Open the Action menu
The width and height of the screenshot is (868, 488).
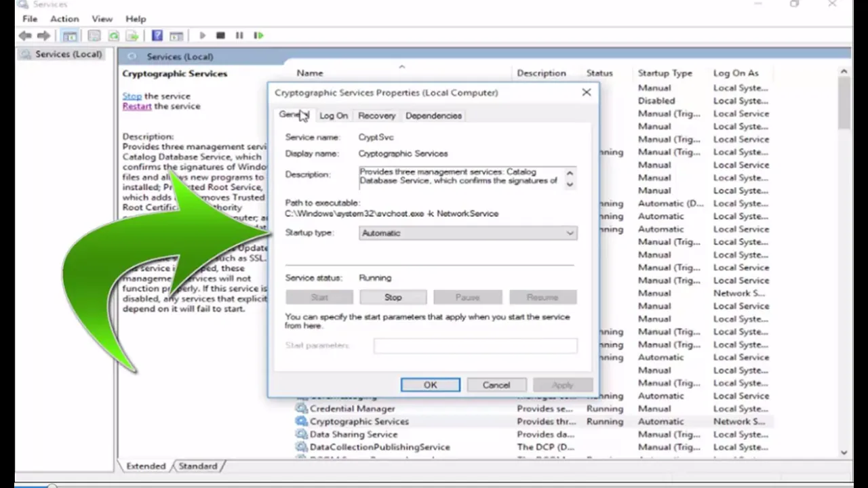(x=64, y=19)
